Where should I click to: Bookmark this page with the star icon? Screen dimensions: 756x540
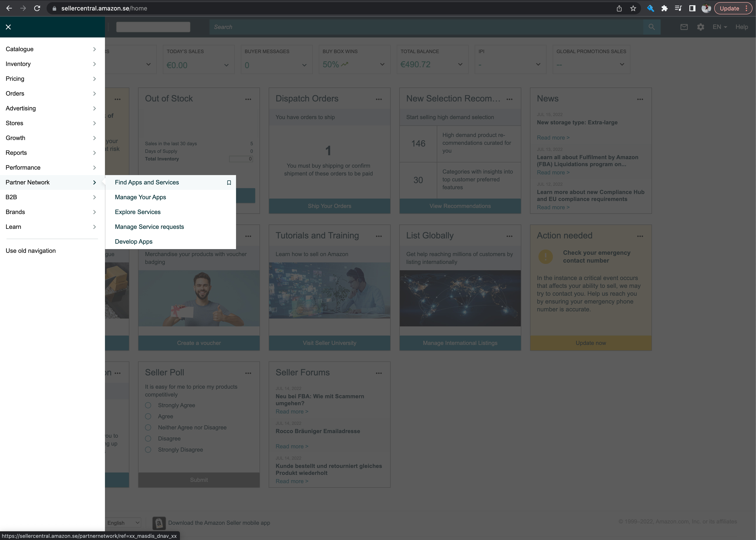633,8
